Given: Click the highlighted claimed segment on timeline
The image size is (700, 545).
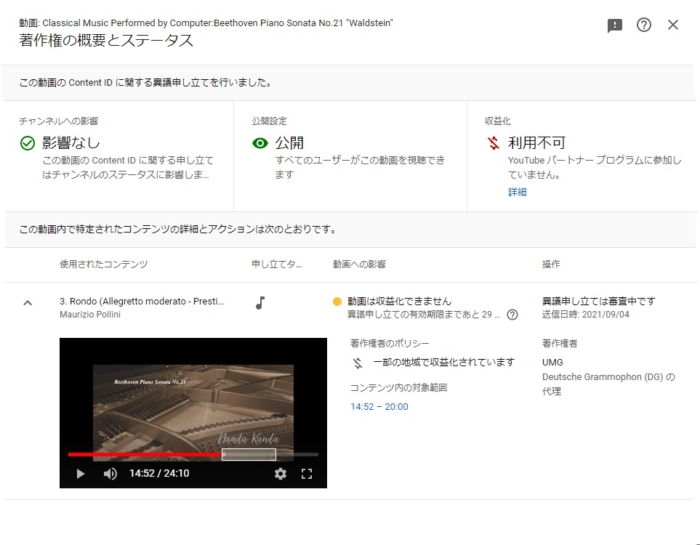Looking at the screenshot, I should 248,454.
